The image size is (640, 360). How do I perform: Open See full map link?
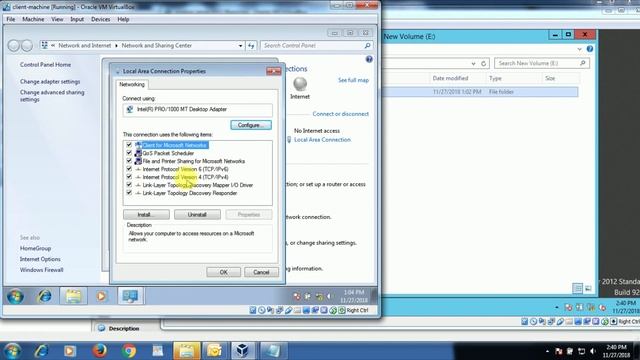click(353, 80)
